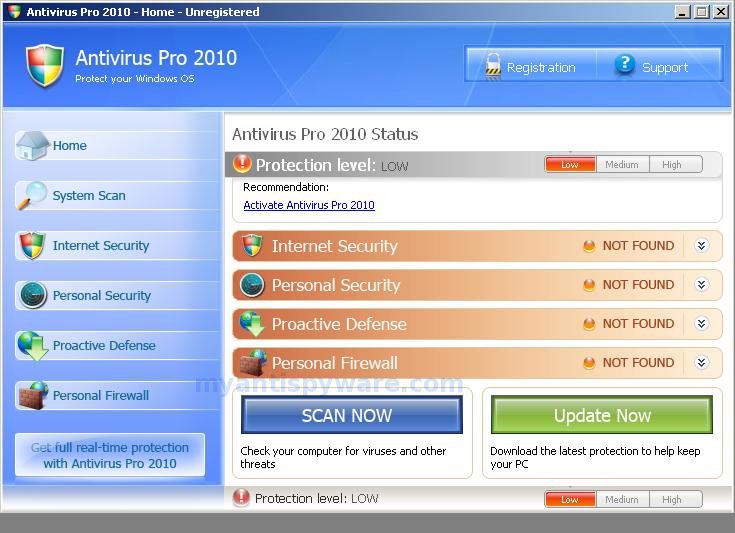Click the sidebar Internet Security shield icon
Viewport: 735px width, 533px height.
32,245
